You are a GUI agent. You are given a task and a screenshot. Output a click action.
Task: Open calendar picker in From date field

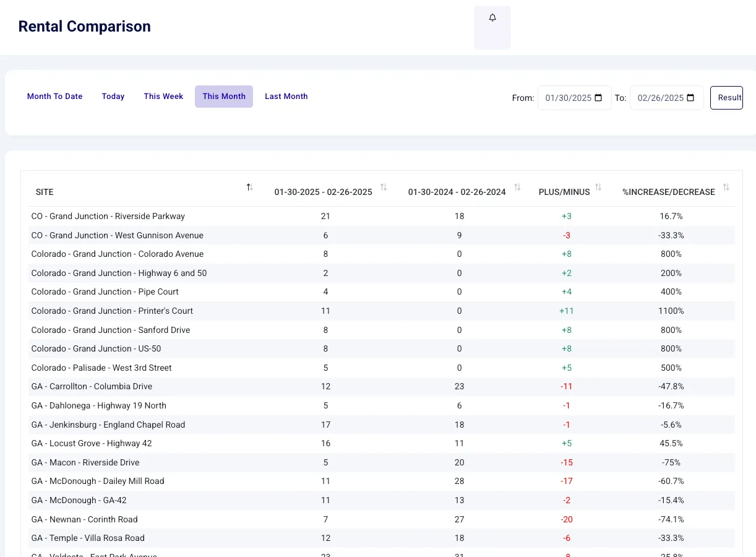tap(598, 98)
